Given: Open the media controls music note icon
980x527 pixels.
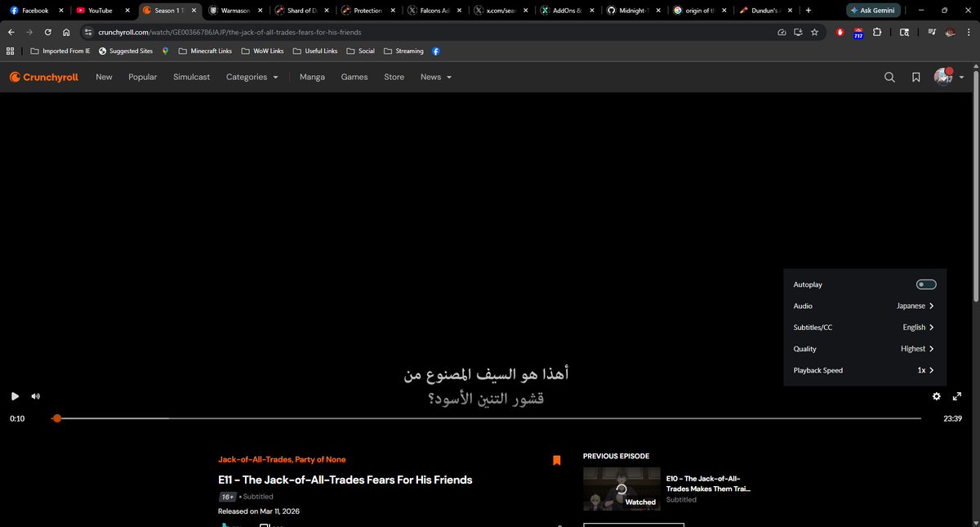Looking at the screenshot, I should pyautogui.click(x=932, y=32).
